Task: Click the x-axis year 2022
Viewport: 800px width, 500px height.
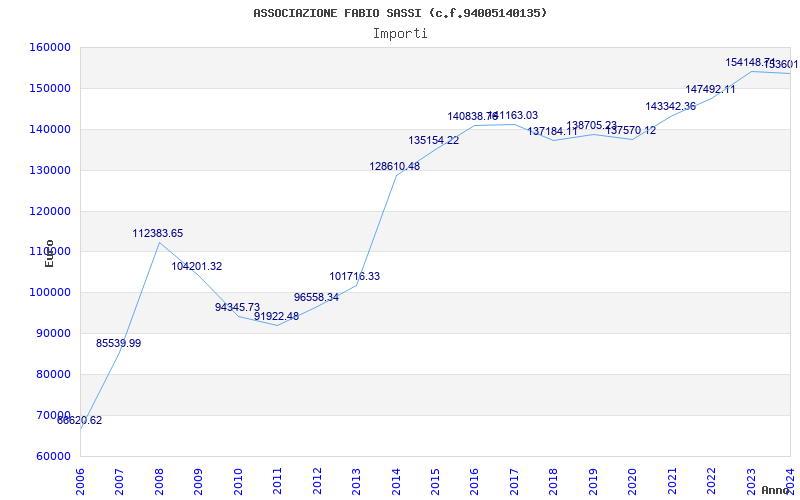Action: click(712, 482)
